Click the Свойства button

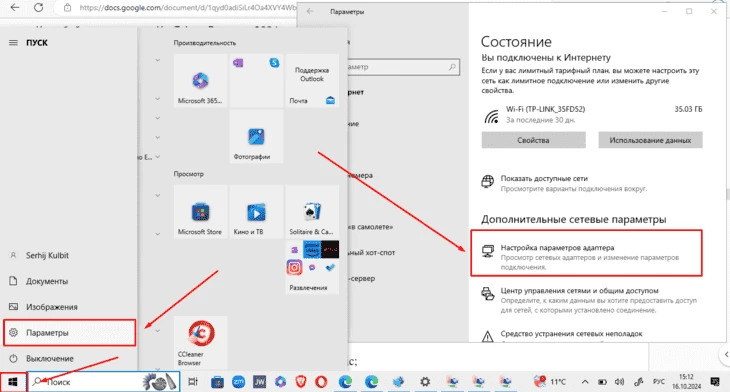[x=534, y=140]
